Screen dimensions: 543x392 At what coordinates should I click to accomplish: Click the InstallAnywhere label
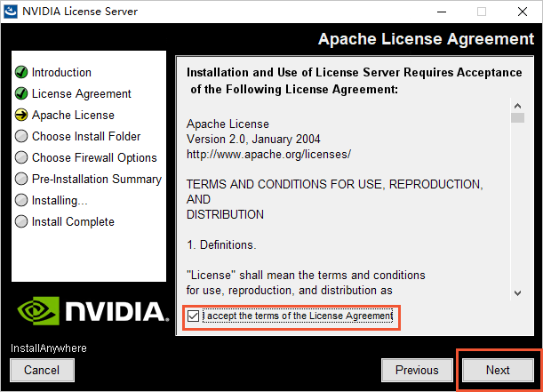[x=49, y=348]
